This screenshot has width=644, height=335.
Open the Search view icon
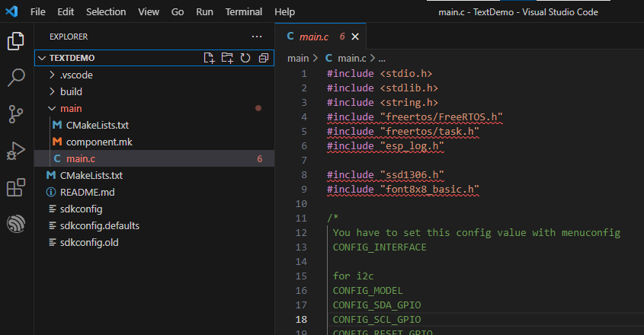[16, 77]
